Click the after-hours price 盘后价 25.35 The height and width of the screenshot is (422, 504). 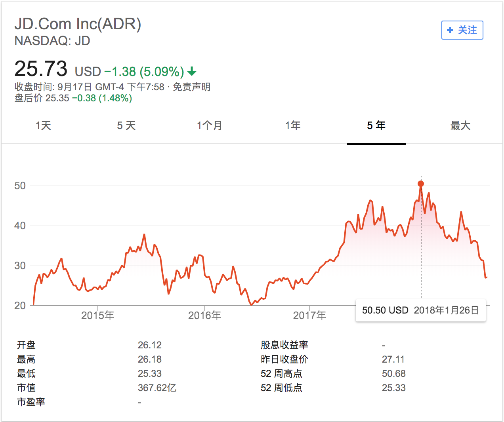click(42, 98)
